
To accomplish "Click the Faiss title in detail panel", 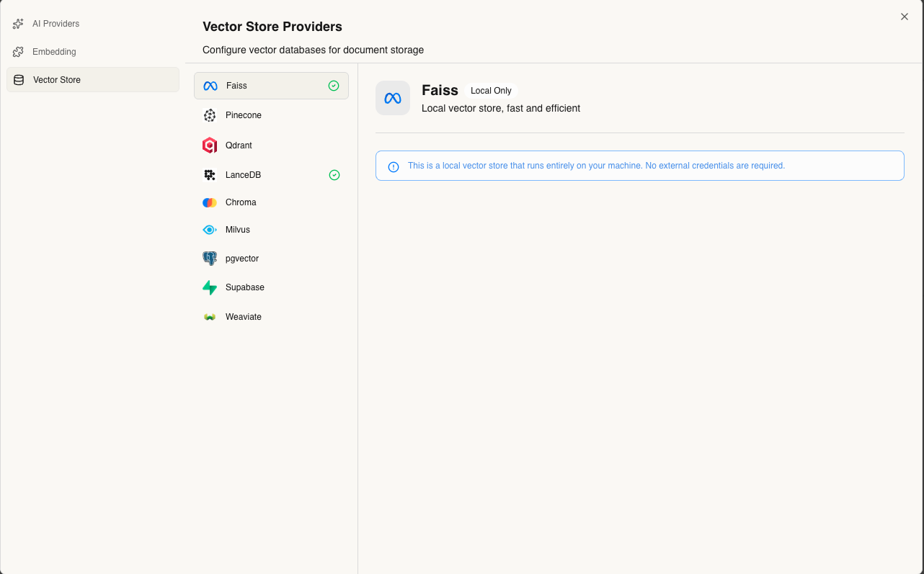I will (440, 90).
